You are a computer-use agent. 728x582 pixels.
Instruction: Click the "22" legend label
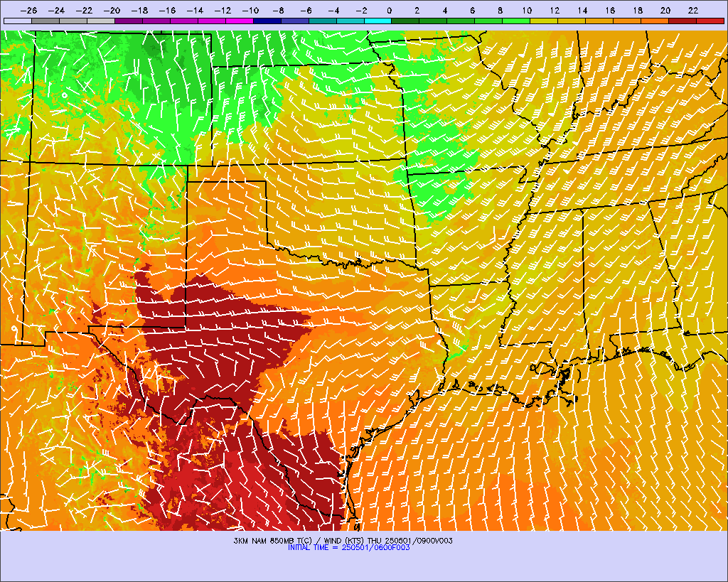pos(693,10)
